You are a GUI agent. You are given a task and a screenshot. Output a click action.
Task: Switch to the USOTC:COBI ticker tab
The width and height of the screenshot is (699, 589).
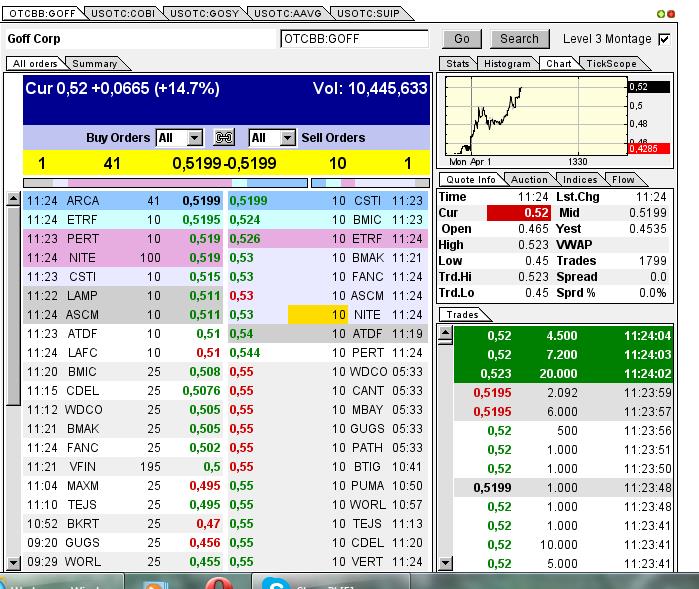point(120,13)
